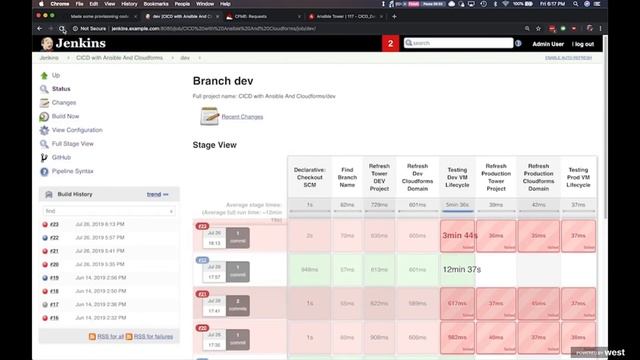Click red status ball of build #23
The height and width of the screenshot is (360, 640).
(45, 224)
